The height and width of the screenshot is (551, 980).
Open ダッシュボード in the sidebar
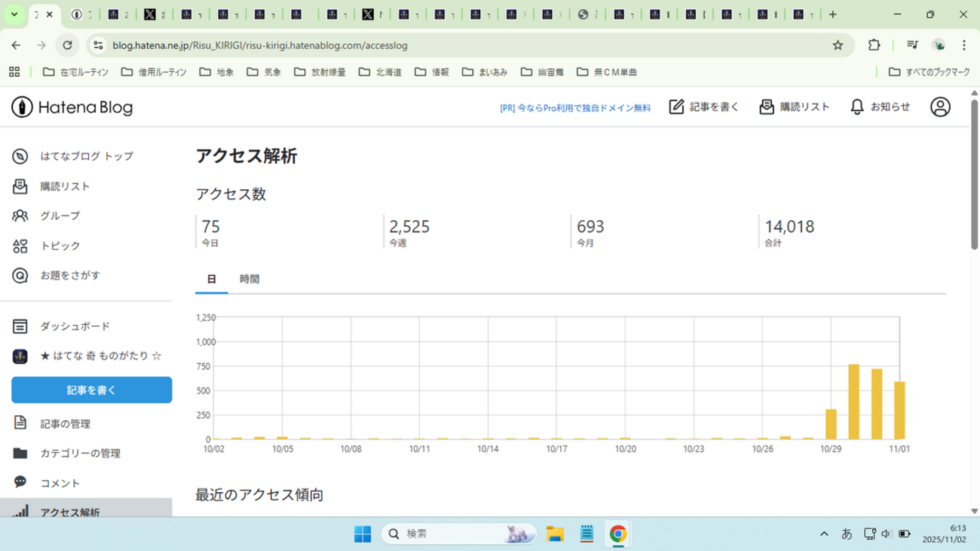pyautogui.click(x=75, y=326)
